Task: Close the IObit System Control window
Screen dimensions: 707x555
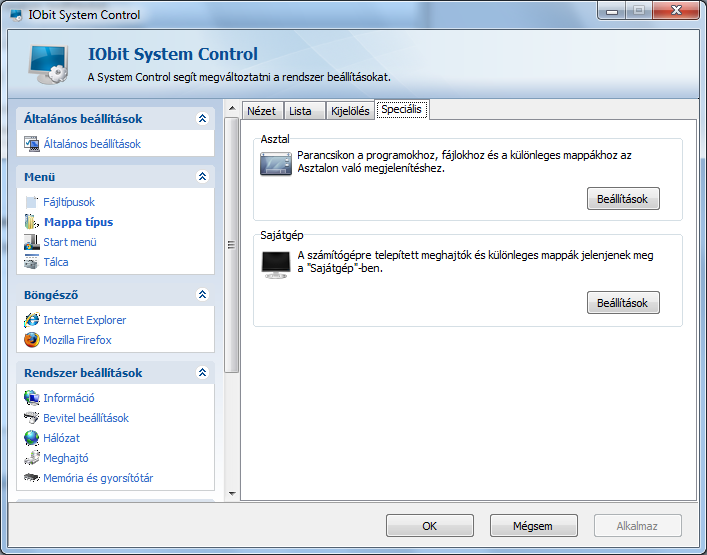Action: tap(676, 11)
